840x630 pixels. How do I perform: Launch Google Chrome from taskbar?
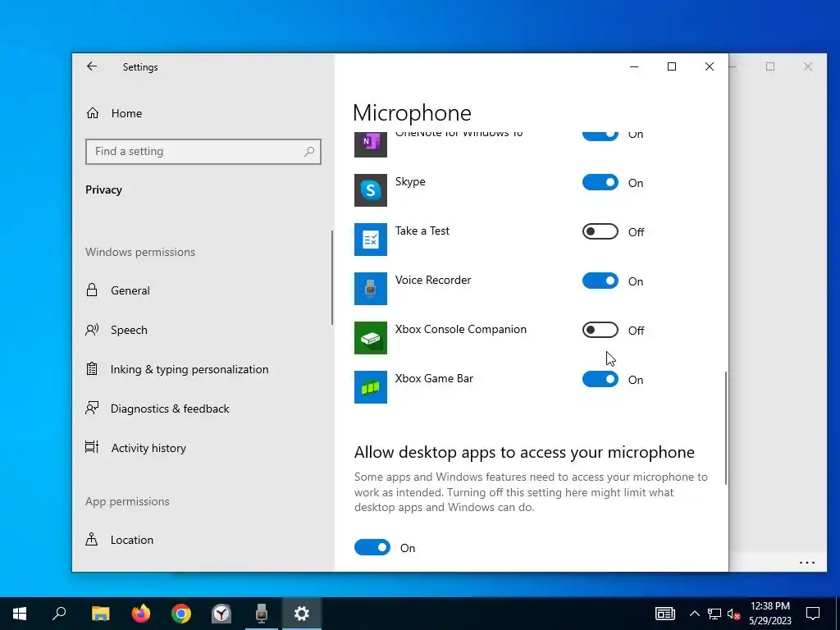181,614
